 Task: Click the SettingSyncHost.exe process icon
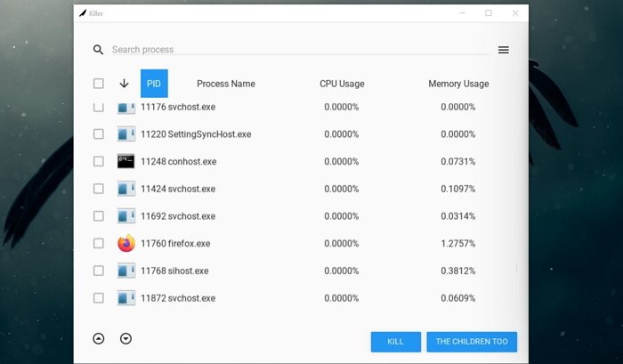(126, 134)
